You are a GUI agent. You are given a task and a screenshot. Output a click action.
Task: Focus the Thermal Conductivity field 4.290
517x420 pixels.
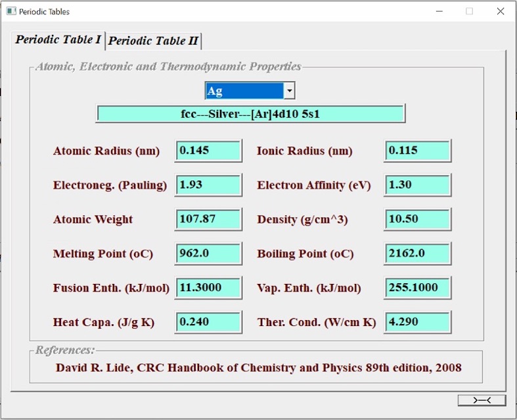click(x=417, y=323)
